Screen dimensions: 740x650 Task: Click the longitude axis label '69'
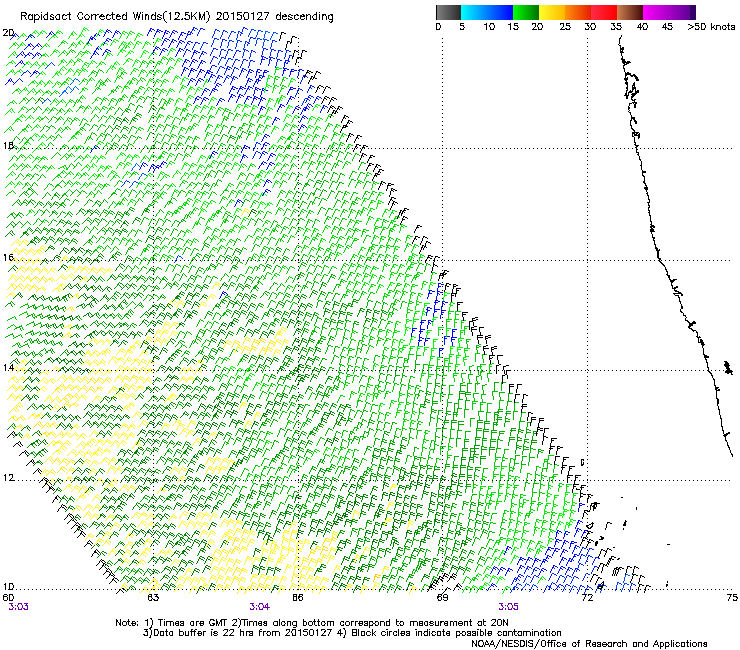pyautogui.click(x=442, y=598)
